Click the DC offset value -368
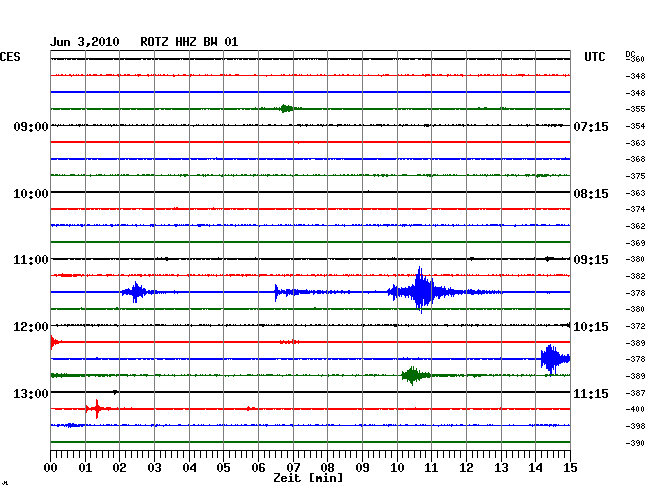The width and height of the screenshot is (650, 494). (635, 159)
